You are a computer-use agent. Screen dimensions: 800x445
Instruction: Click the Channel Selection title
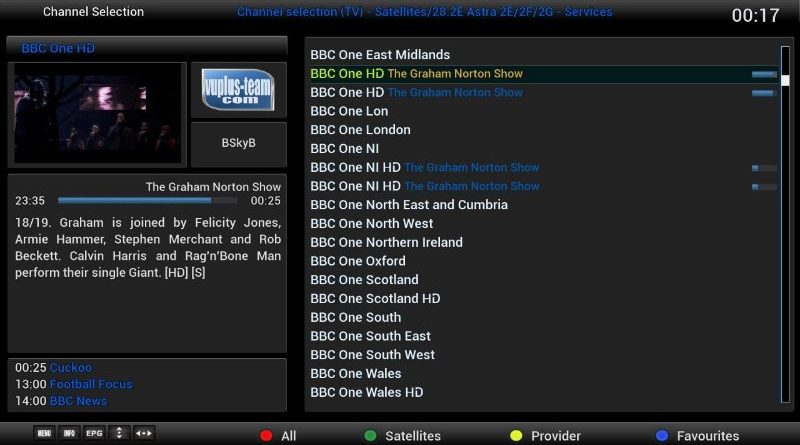click(93, 12)
